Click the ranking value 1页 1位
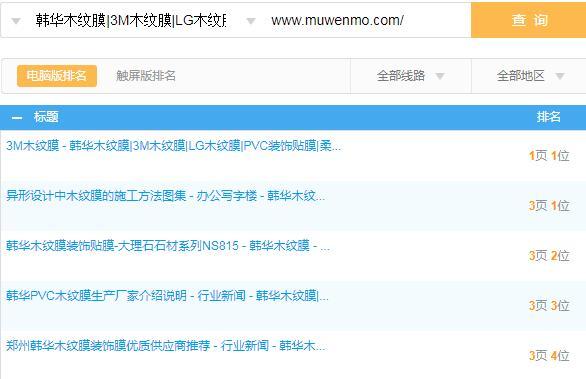Screen dimensions: 586x379 (x=549, y=155)
